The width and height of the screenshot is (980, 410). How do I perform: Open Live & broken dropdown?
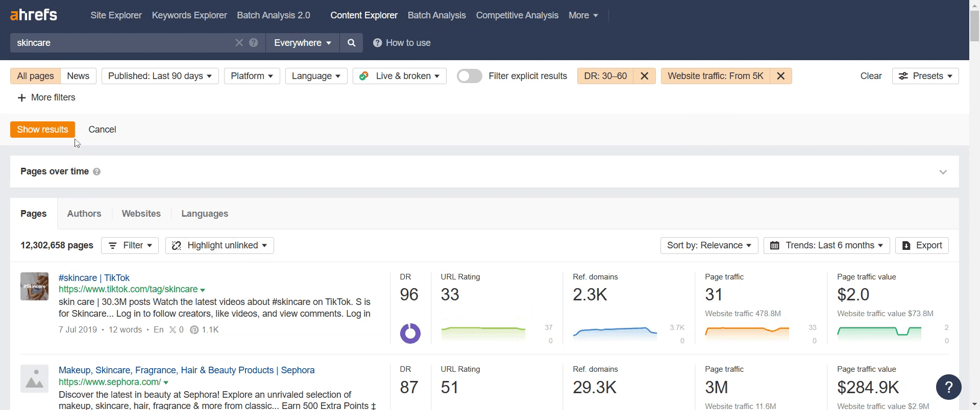(x=400, y=76)
